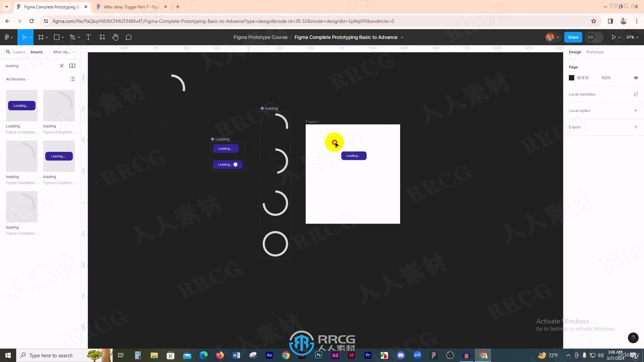Image resolution: width=644 pixels, height=362 pixels.
Task: Select the page background color swatch
Action: (572, 78)
